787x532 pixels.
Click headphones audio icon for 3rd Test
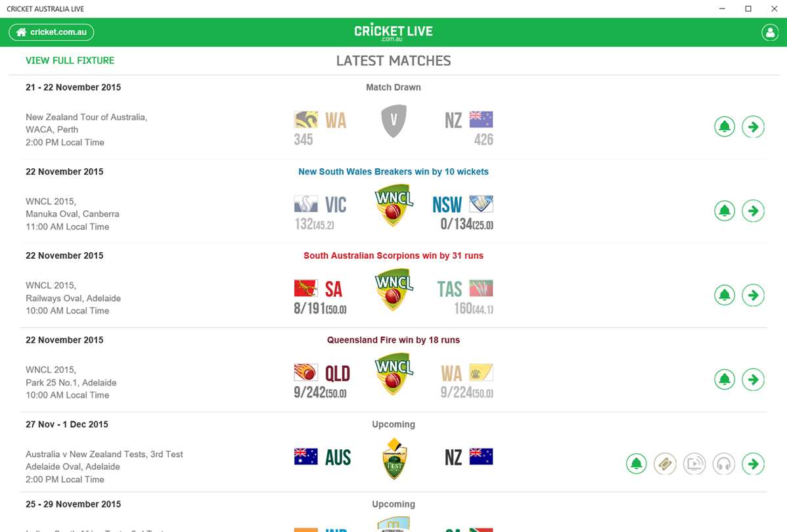tap(723, 464)
